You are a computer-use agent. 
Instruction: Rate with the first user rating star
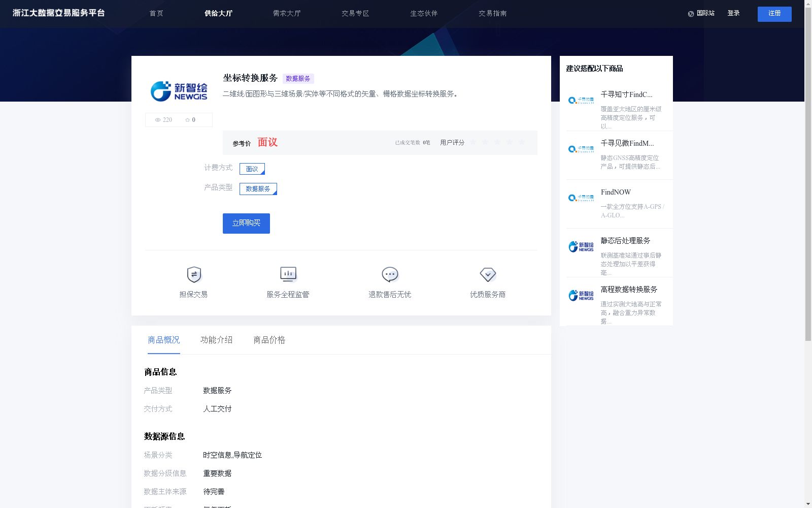(473, 142)
